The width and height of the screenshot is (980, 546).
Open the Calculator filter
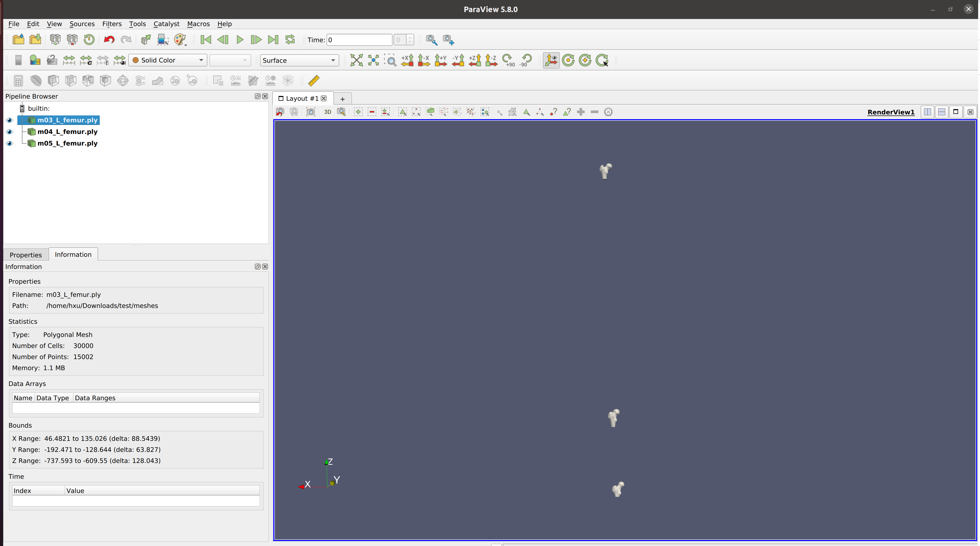point(18,81)
